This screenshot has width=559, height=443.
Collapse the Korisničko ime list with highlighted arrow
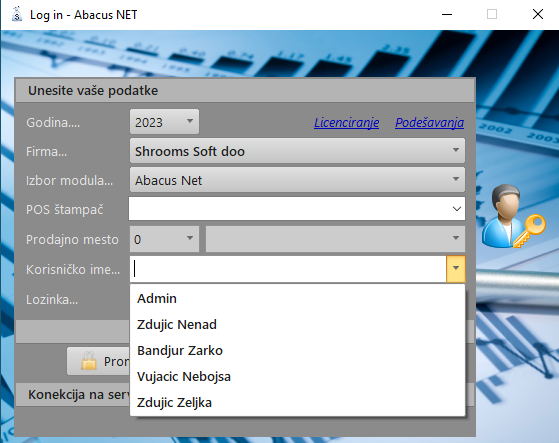[x=456, y=268]
